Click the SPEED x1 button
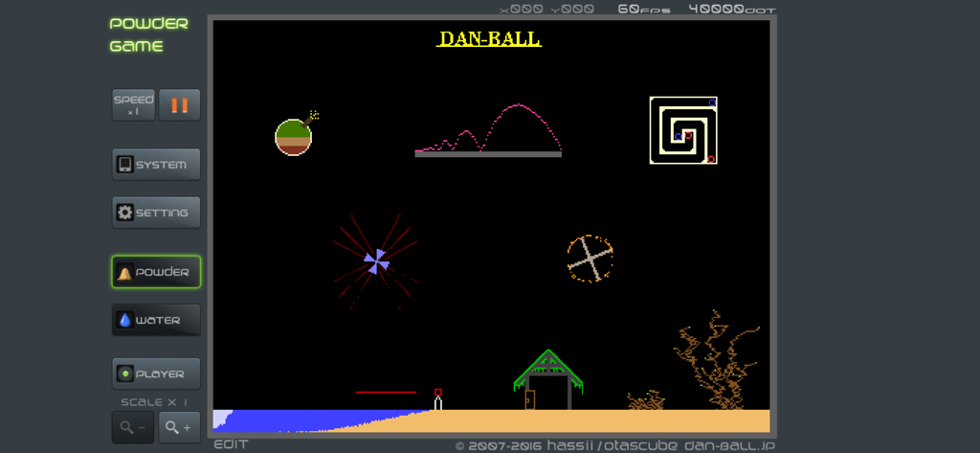 pos(133,105)
